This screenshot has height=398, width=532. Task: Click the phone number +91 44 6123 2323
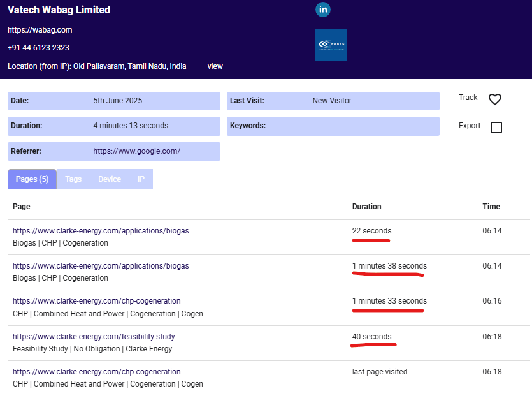tap(38, 48)
